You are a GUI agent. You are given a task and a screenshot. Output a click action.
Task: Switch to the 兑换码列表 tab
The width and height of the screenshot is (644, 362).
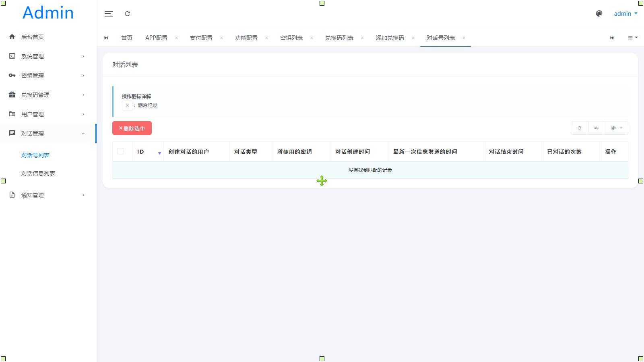point(339,38)
